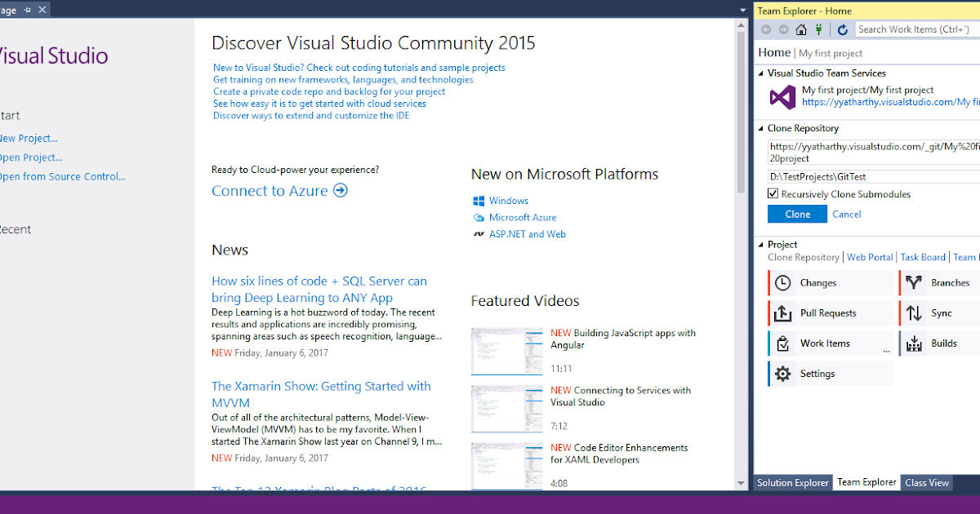The height and width of the screenshot is (514, 980).
Task: Uncheck Recursively Clone Submodules
Action: pyautogui.click(x=772, y=193)
